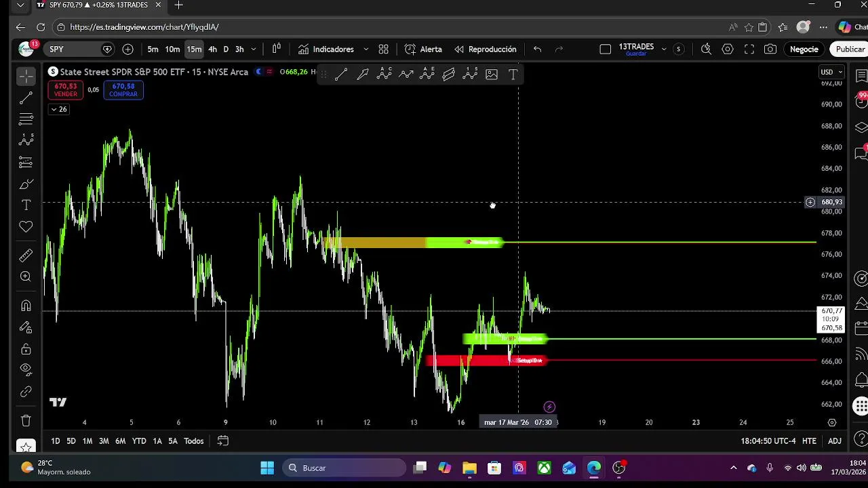Select the brush drawing tool
The height and width of the screenshot is (488, 868).
pyautogui.click(x=26, y=184)
